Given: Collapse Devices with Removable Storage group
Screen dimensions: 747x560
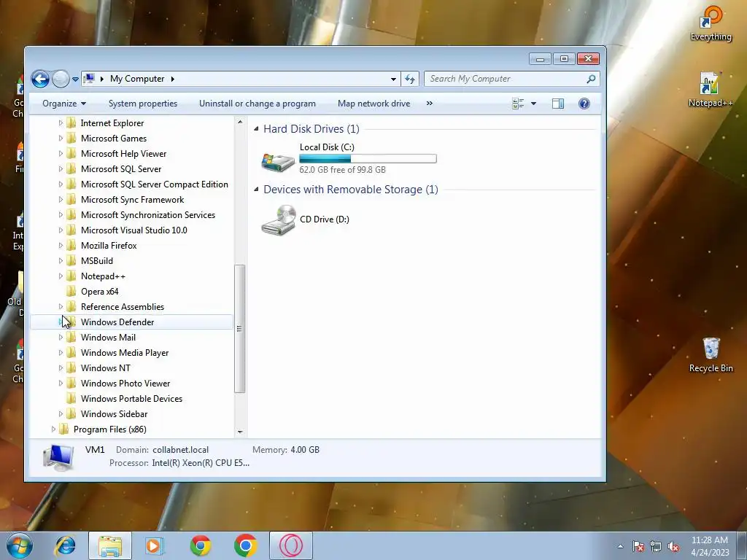Looking at the screenshot, I should [256, 189].
